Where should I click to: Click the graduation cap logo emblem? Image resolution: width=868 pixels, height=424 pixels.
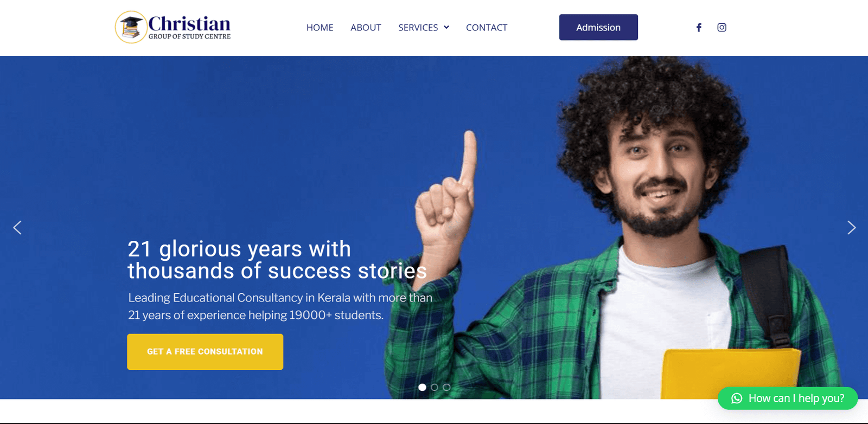click(131, 27)
